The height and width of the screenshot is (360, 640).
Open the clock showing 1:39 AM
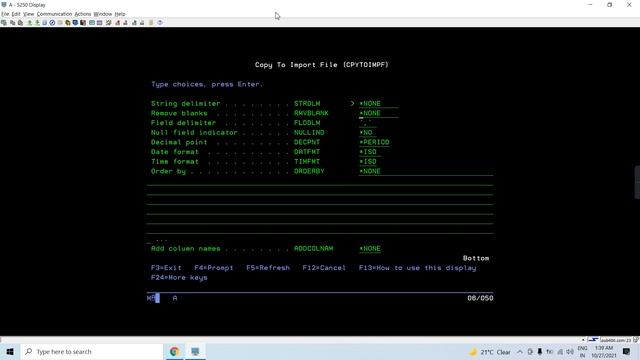(x=604, y=352)
